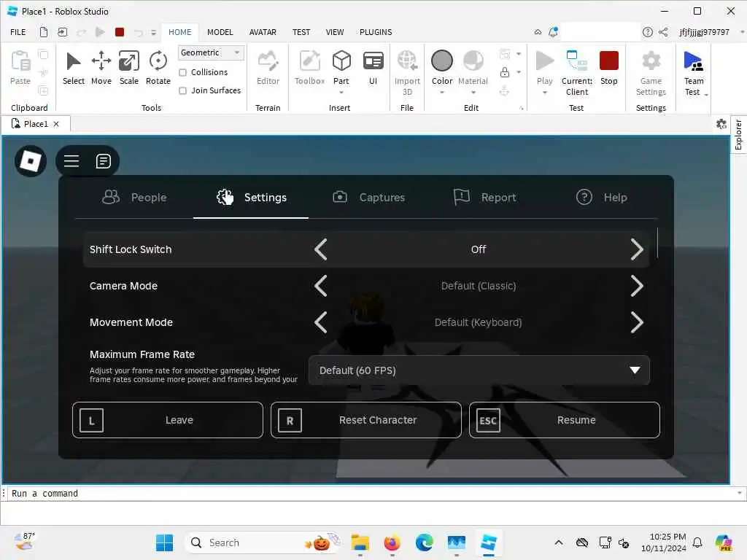Click the Play test button
The image size is (747, 560).
click(x=544, y=68)
